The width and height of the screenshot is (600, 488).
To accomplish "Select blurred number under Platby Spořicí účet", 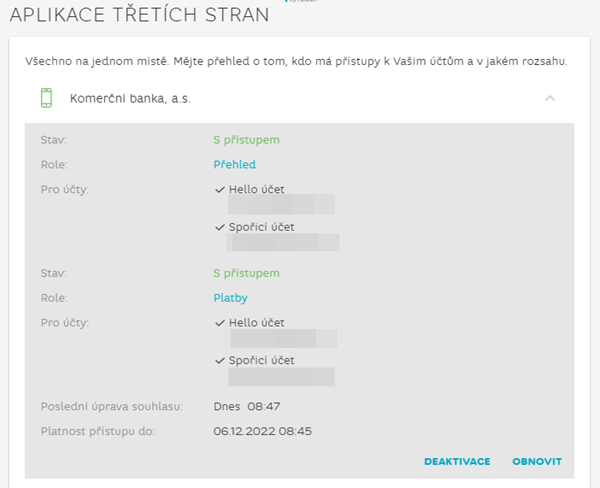I will (281, 377).
